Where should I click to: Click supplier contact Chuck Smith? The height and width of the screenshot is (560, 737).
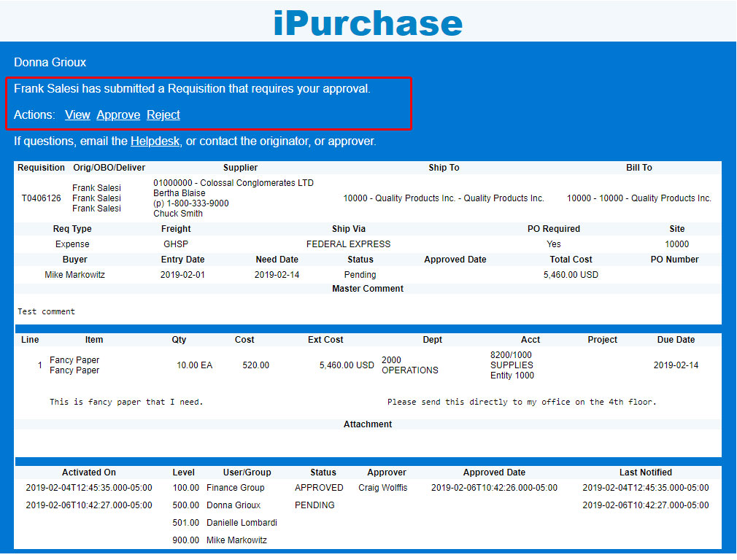178,214
